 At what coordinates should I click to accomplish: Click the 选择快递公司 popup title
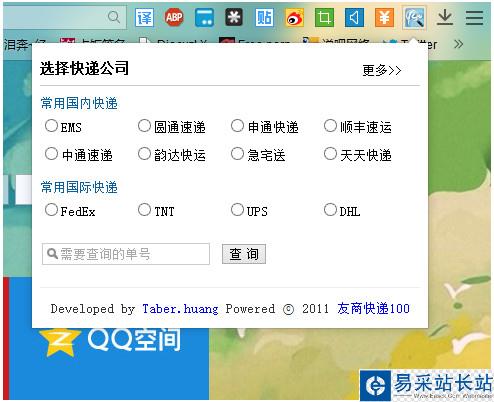point(84,68)
